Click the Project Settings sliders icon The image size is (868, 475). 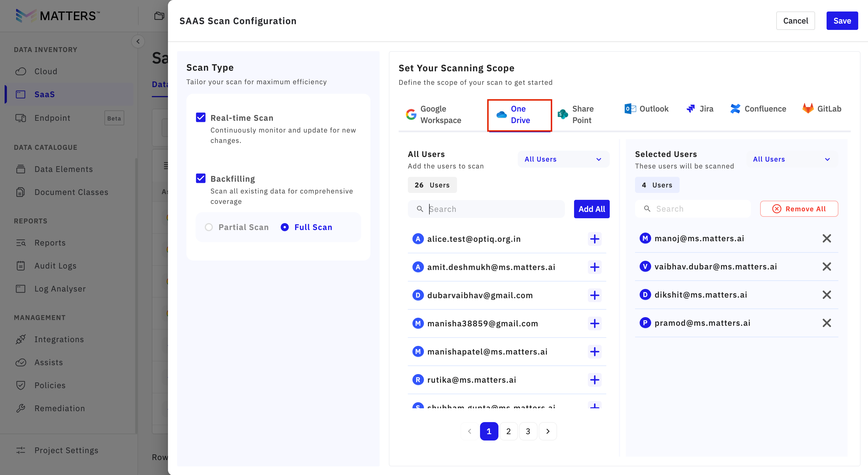20,450
